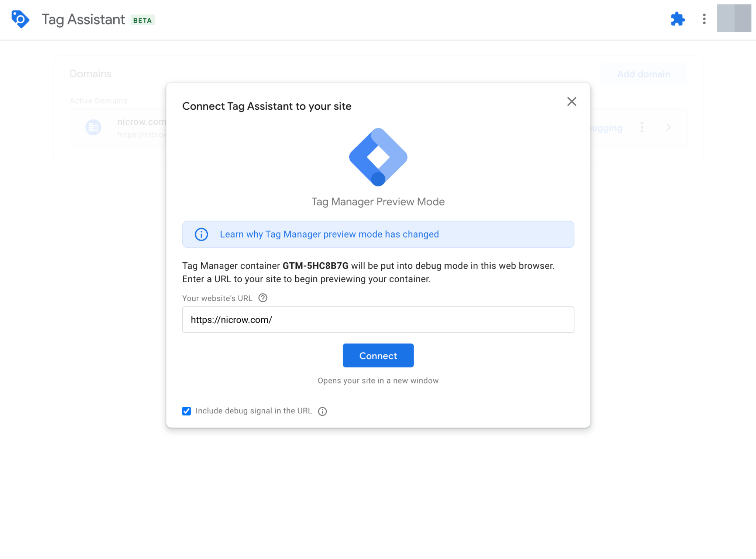This screenshot has height=559, width=756.
Task: Open nicrow.com domain three-dot options
Action: coord(642,127)
